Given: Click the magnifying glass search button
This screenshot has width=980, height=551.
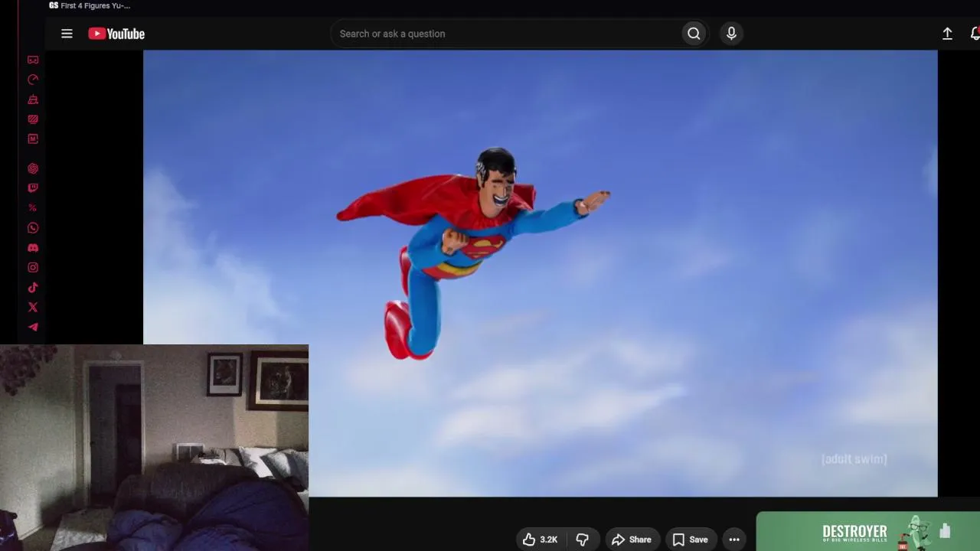Looking at the screenshot, I should [694, 34].
